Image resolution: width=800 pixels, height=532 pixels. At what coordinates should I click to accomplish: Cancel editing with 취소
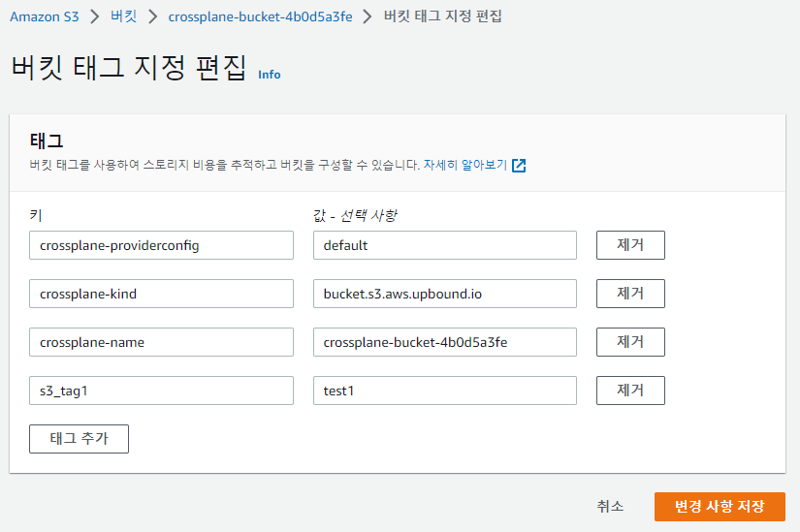point(610,507)
